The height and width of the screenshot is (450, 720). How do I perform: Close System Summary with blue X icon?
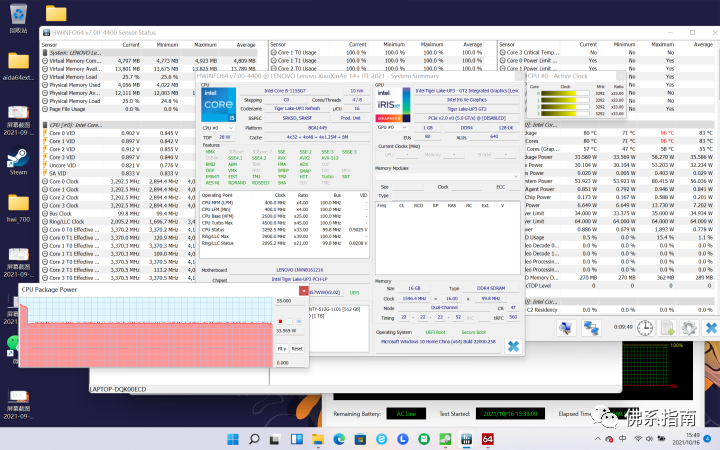512,346
